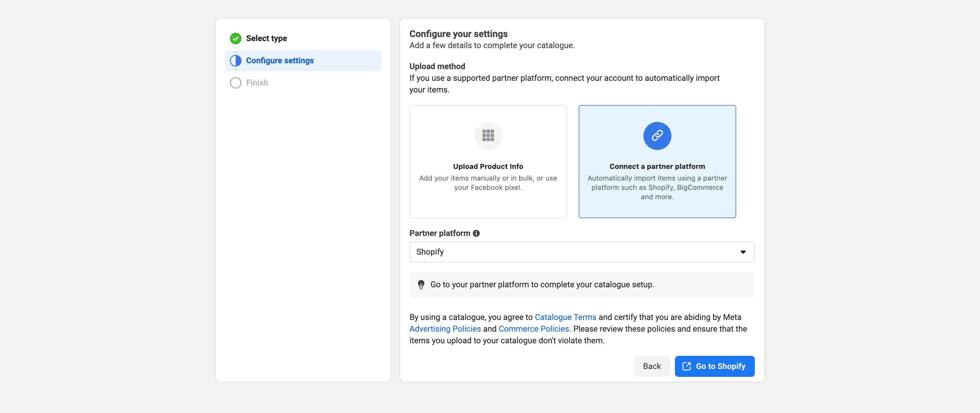The width and height of the screenshot is (980, 413).
Task: Choose the Upload Product Info card
Action: (488, 161)
